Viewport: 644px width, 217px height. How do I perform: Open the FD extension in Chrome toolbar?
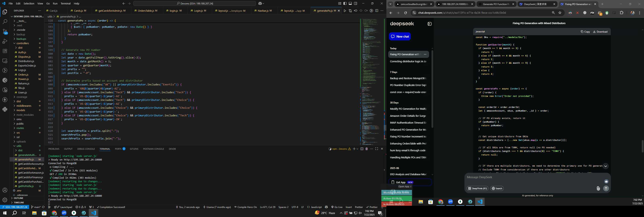click(592, 13)
